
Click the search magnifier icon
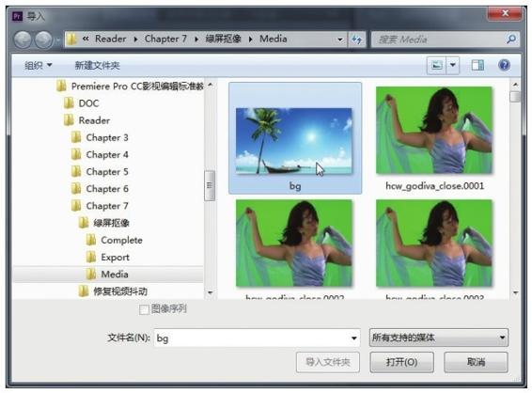511,39
